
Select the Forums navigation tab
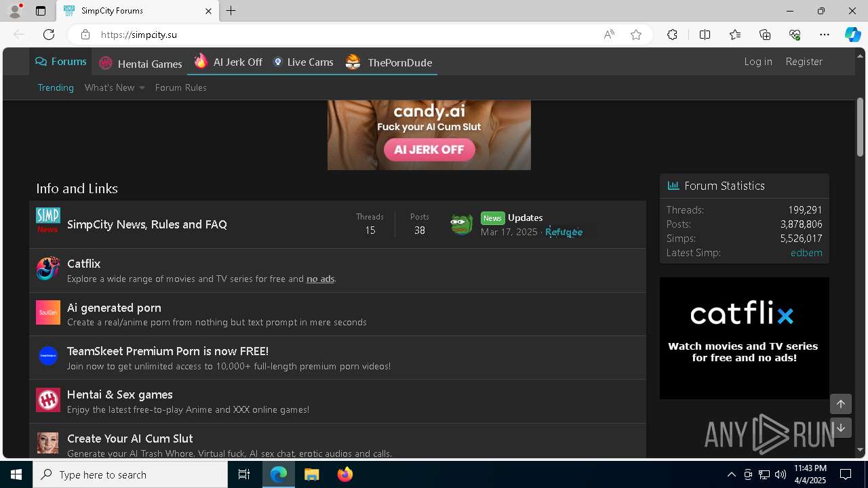61,62
